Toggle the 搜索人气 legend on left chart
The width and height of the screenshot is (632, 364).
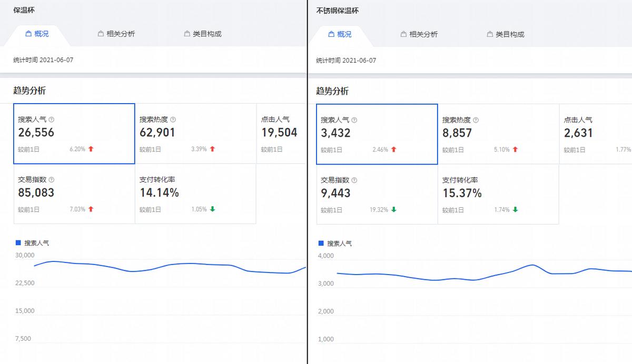click(32, 242)
